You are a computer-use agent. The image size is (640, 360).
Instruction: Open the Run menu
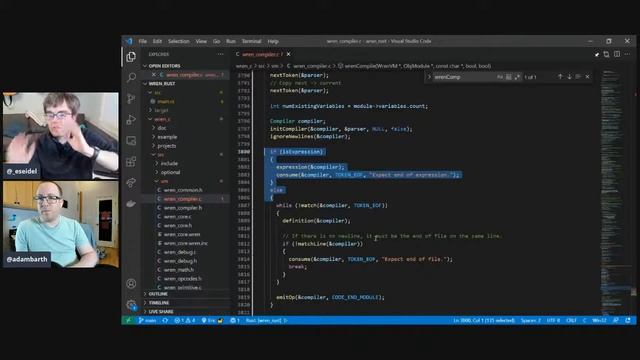pyautogui.click(x=231, y=41)
